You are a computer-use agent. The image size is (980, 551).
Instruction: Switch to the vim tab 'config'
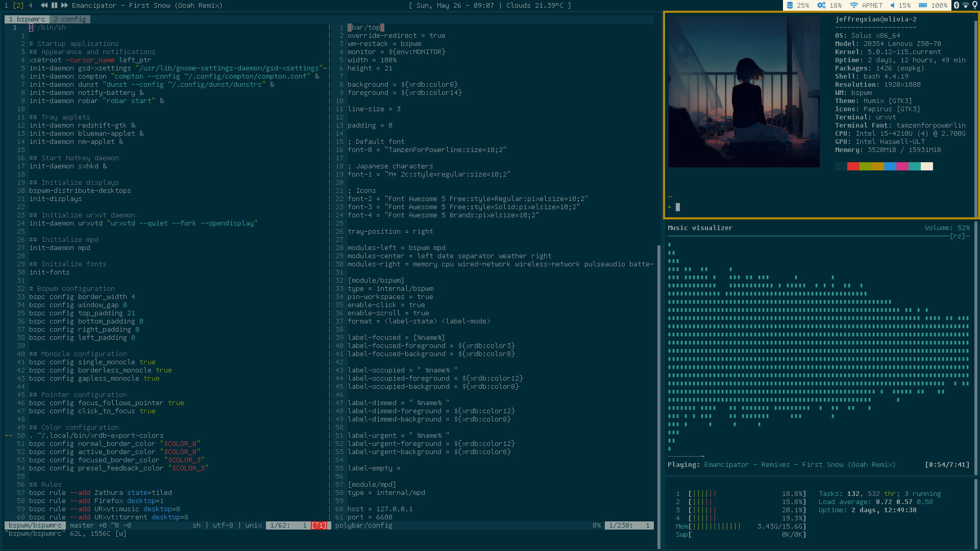pyautogui.click(x=70, y=19)
